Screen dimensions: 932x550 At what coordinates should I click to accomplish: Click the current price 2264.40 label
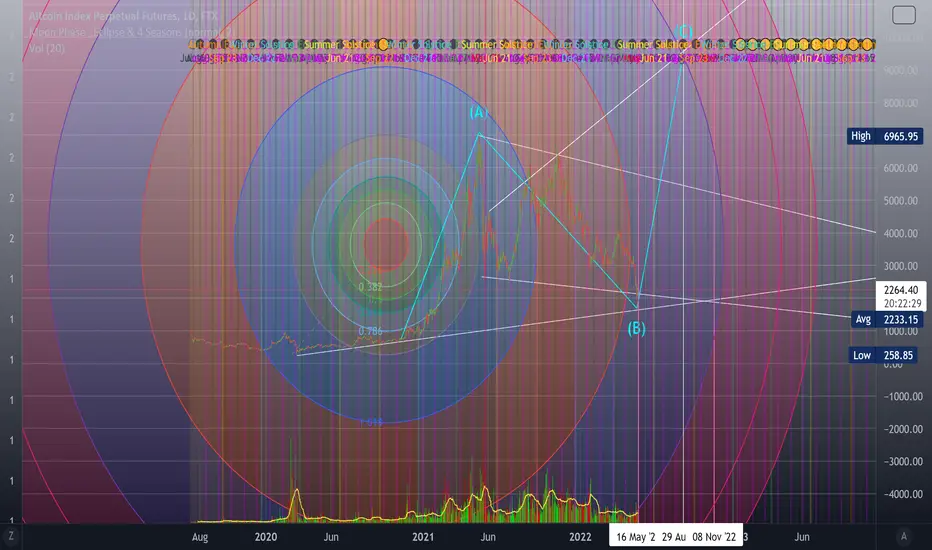tap(900, 290)
